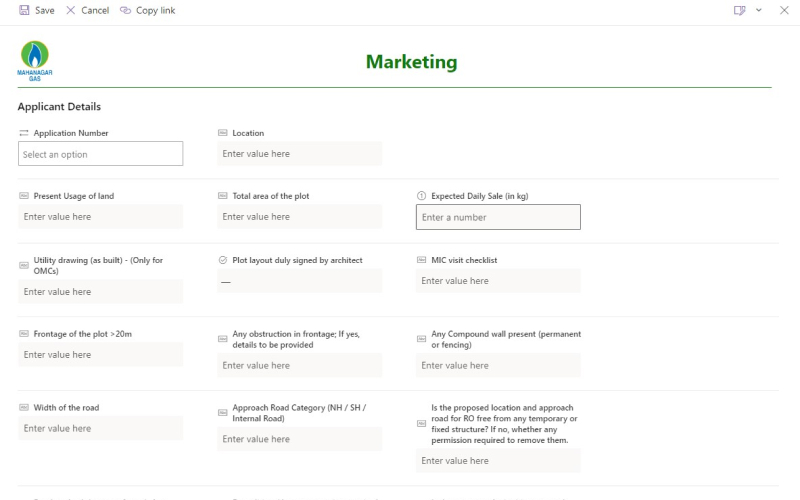This screenshot has height=500, width=800.
Task: Click the Frontage of the plot >20m field
Action: 101,354
